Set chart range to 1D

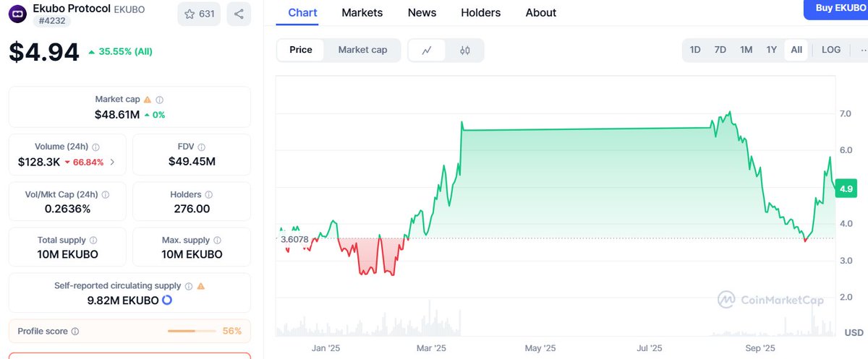point(695,50)
